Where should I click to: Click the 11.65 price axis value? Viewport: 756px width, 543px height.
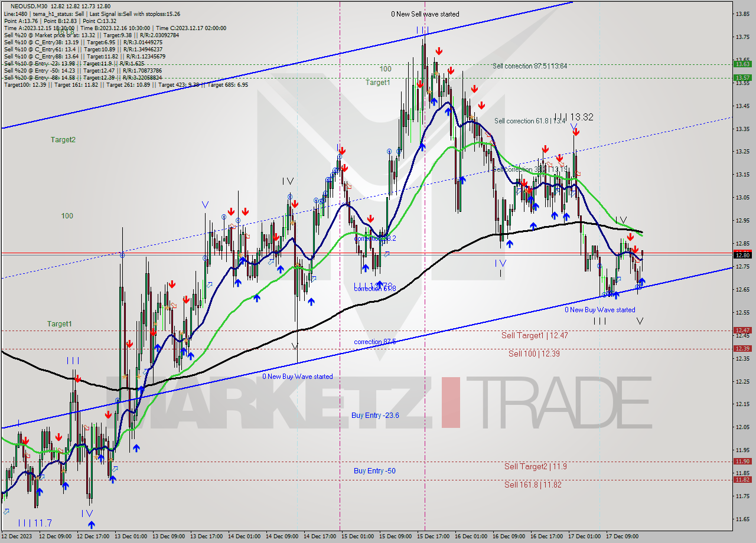pyautogui.click(x=742, y=519)
